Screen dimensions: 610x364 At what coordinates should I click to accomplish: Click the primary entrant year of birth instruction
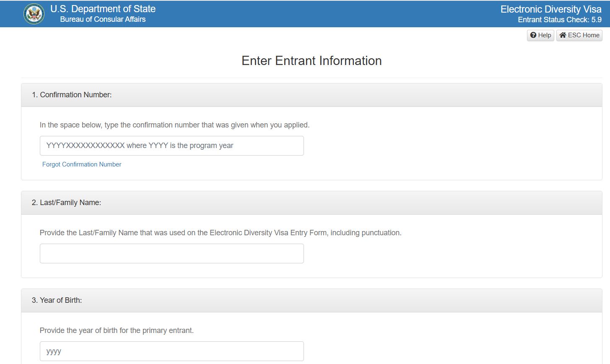[x=117, y=330]
